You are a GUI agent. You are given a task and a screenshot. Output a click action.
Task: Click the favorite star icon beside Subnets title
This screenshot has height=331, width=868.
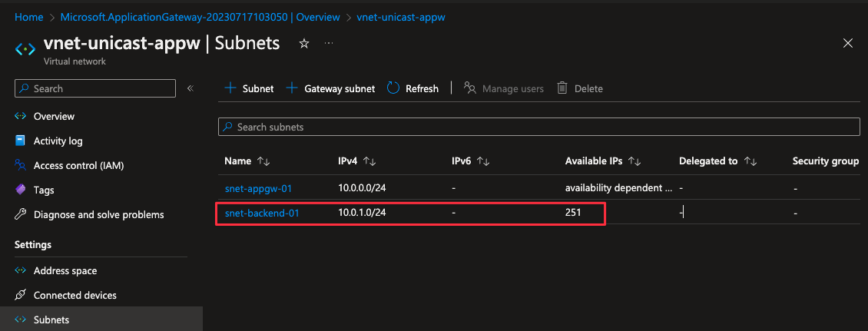(x=303, y=44)
